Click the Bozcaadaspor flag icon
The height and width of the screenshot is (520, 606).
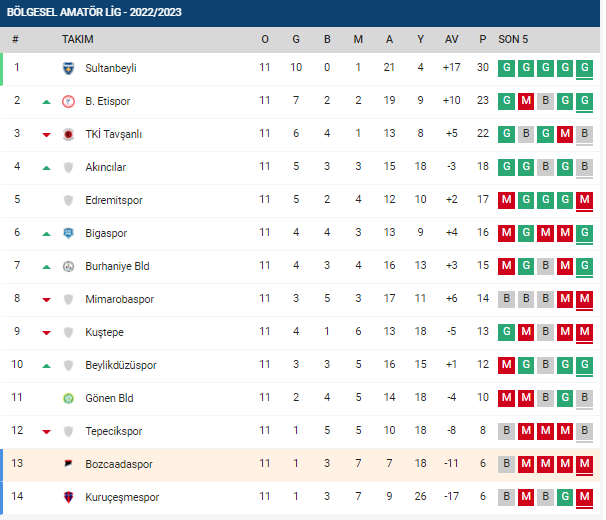coord(68,464)
